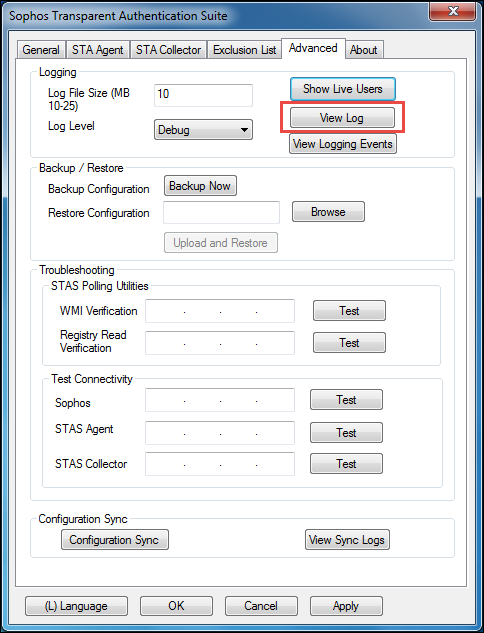Open the About tab
The image size is (484, 633).
363,50
